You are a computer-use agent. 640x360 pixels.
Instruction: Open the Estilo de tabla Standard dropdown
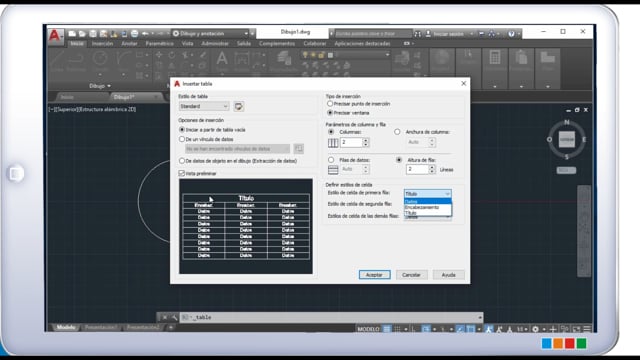point(204,107)
